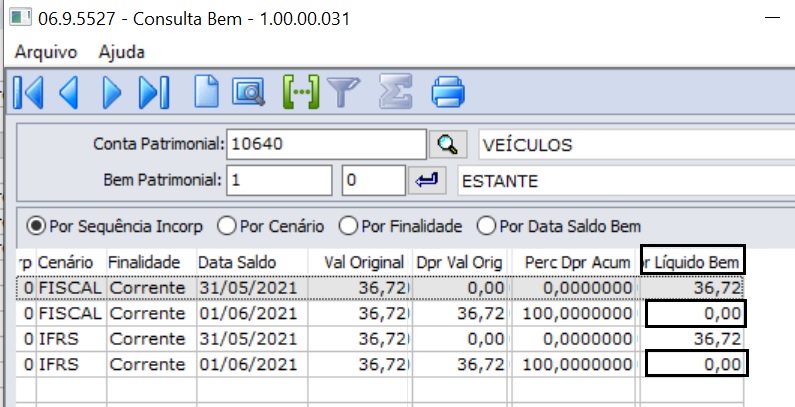
Task: Select FISCAL cell in 01/06/2021 row
Action: pyautogui.click(x=71, y=314)
